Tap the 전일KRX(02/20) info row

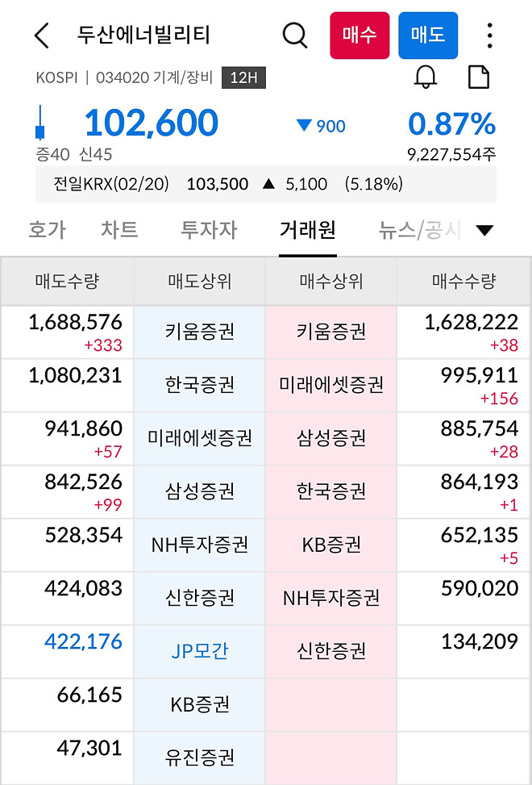266,184
